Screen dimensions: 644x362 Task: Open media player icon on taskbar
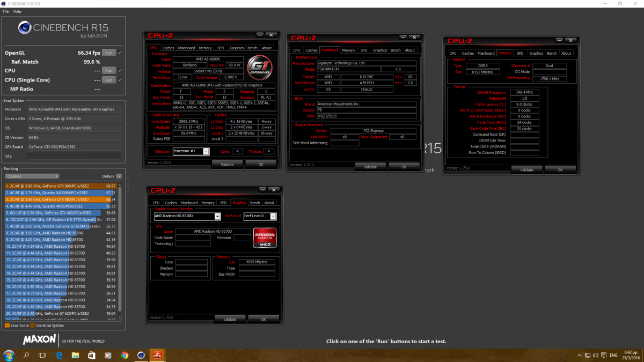point(108,355)
